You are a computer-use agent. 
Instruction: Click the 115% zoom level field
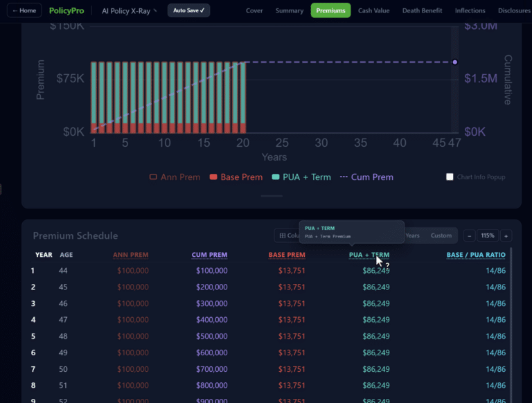(487, 235)
